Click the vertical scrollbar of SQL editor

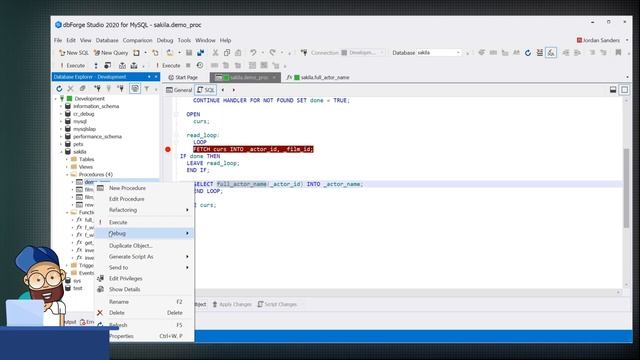(626, 188)
